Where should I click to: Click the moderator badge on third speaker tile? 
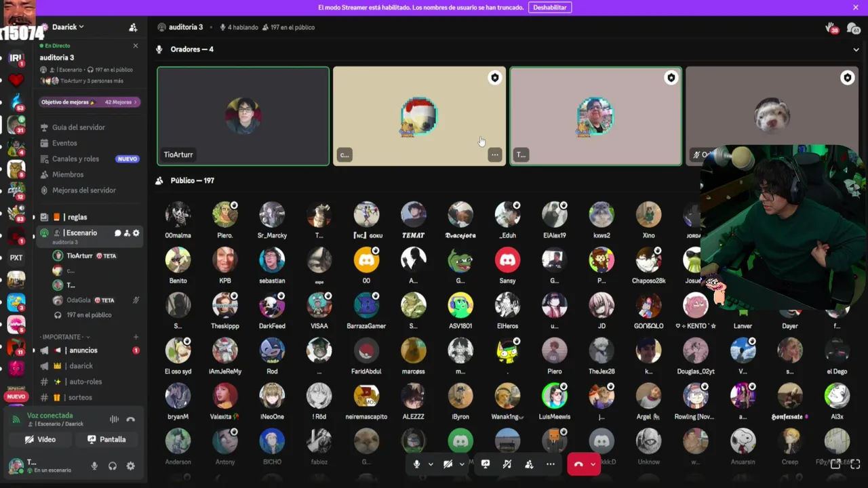(x=671, y=78)
